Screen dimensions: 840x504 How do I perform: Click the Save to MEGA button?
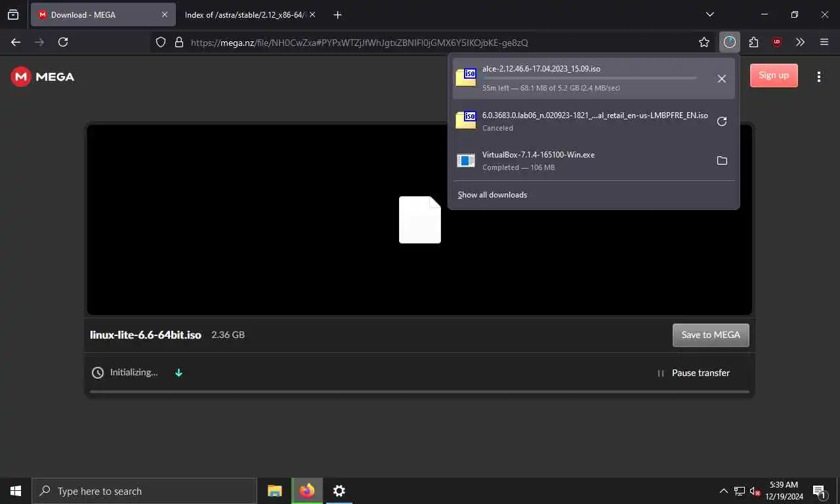click(x=711, y=335)
